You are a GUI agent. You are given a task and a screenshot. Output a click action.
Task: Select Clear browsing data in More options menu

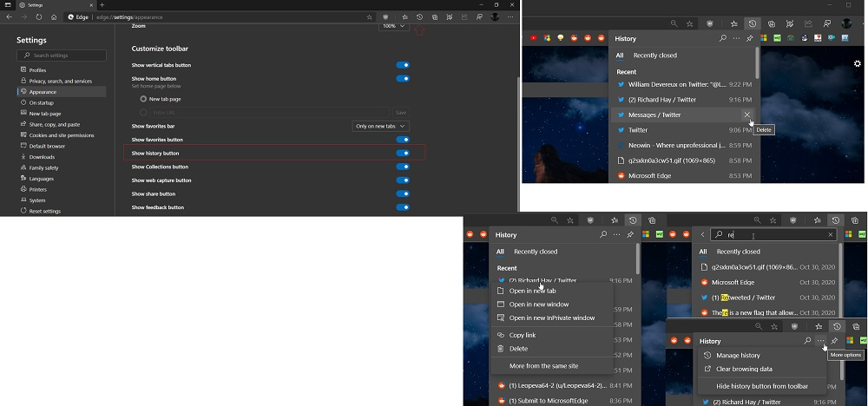[761, 369]
